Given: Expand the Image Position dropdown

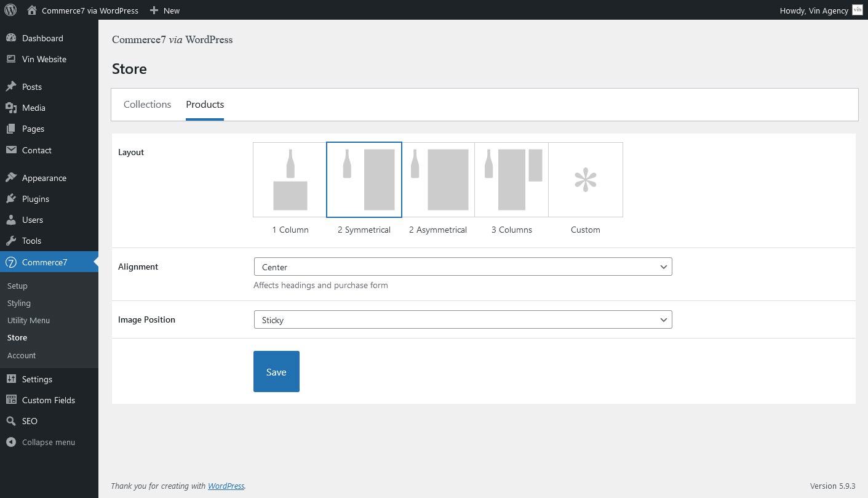Looking at the screenshot, I should coord(463,319).
